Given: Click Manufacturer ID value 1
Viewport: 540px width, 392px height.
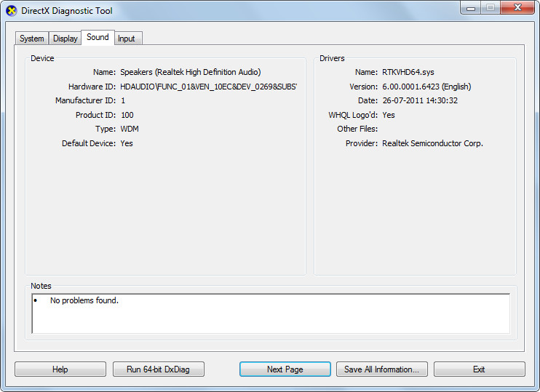Looking at the screenshot, I should click(123, 100).
